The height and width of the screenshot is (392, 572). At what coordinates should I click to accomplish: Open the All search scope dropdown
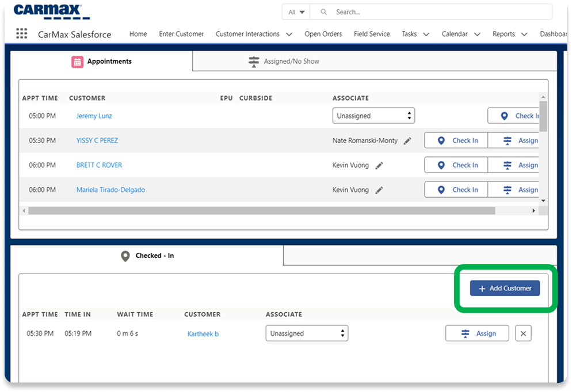(296, 12)
